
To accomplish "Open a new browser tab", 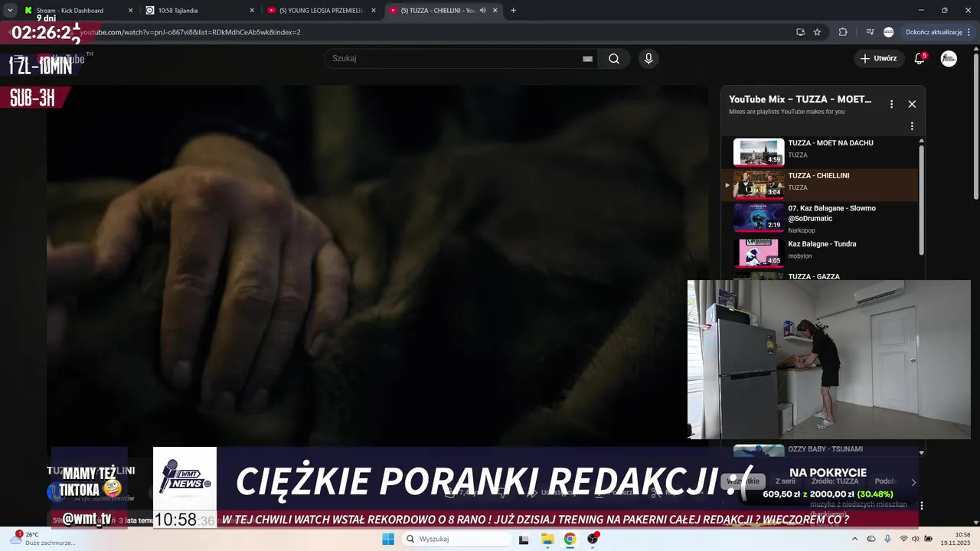I will (513, 11).
